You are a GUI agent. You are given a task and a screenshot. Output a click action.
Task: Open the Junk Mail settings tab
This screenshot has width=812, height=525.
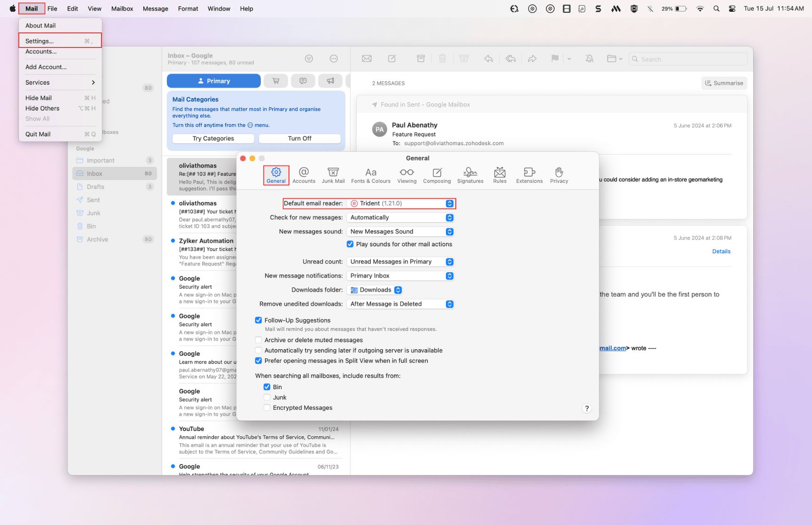(333, 175)
